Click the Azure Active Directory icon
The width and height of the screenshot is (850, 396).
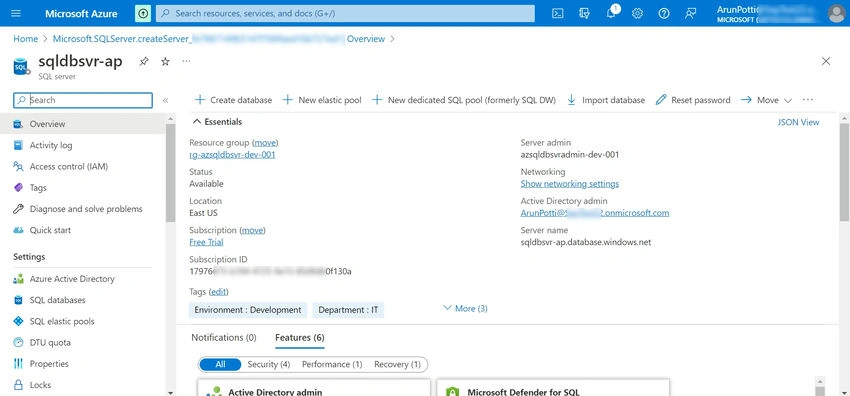pos(18,279)
